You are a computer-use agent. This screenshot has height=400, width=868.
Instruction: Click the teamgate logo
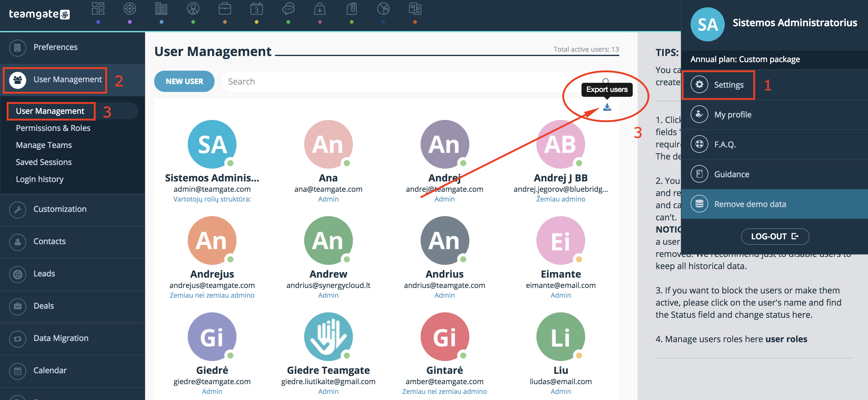click(x=39, y=14)
